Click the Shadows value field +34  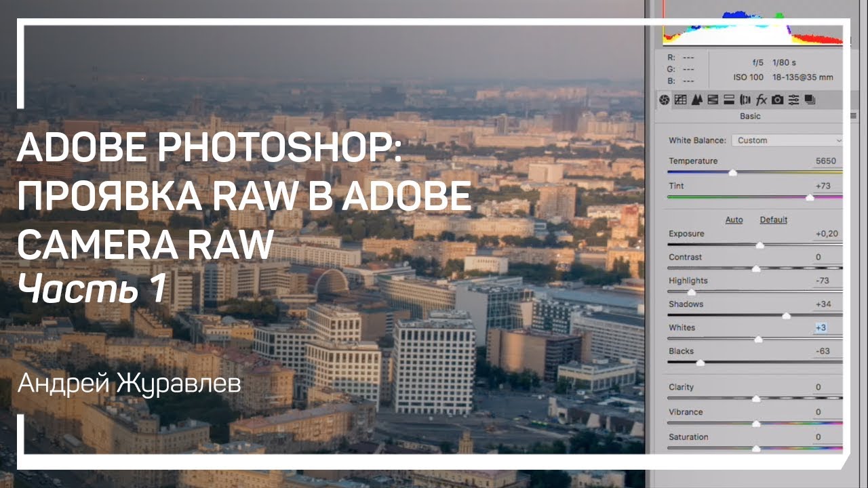[827, 304]
